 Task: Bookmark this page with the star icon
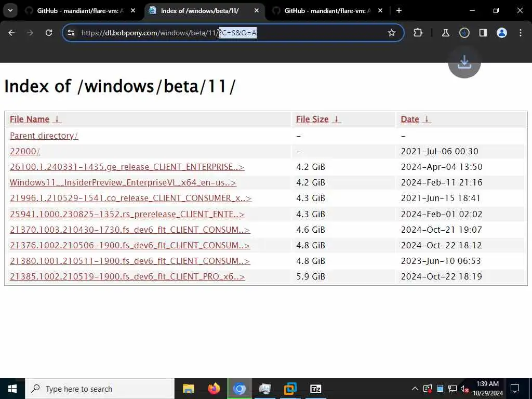point(392,33)
